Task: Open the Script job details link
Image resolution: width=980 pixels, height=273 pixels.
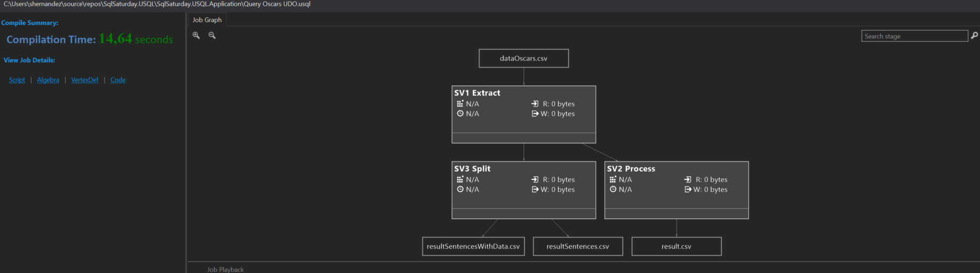Action: click(17, 80)
